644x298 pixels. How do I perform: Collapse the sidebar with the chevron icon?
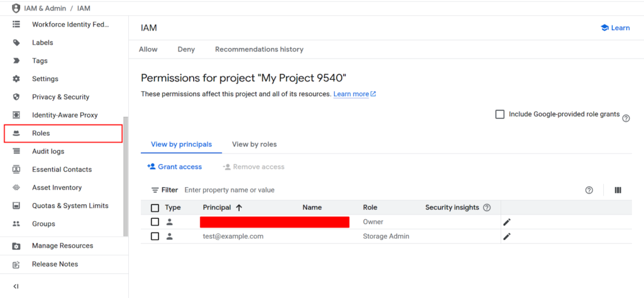(x=16, y=286)
